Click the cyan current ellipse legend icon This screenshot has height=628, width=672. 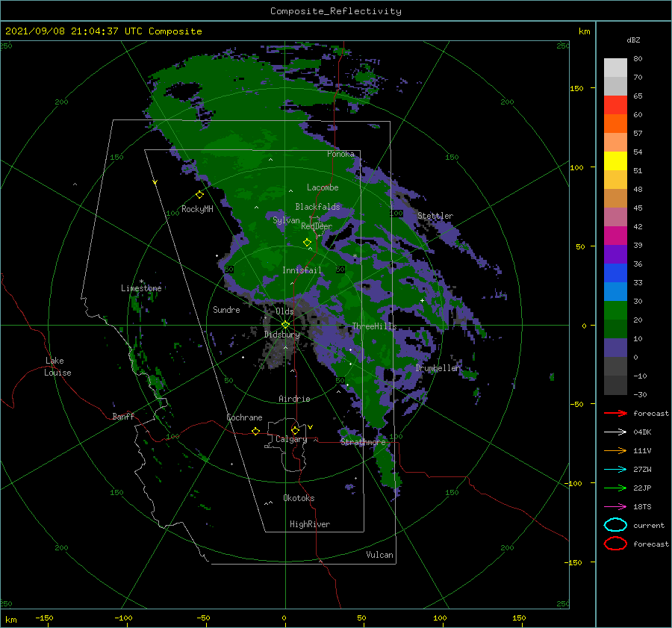[615, 525]
